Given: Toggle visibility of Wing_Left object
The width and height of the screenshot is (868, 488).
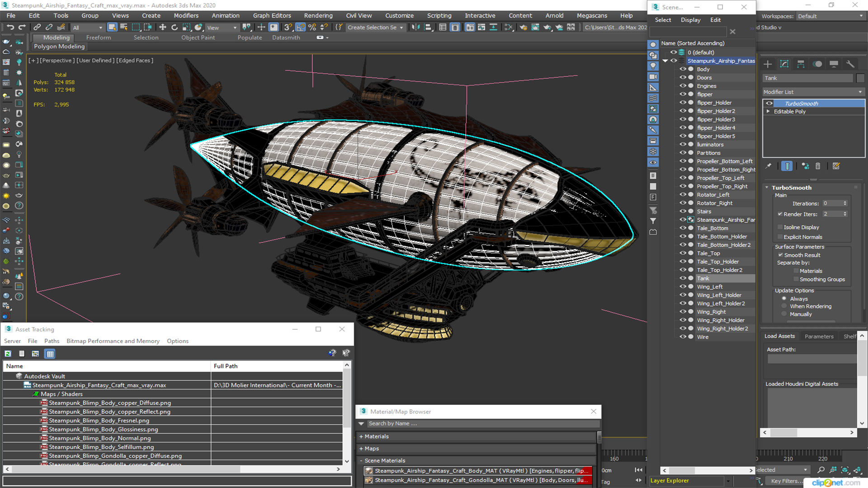Looking at the screenshot, I should click(683, 286).
